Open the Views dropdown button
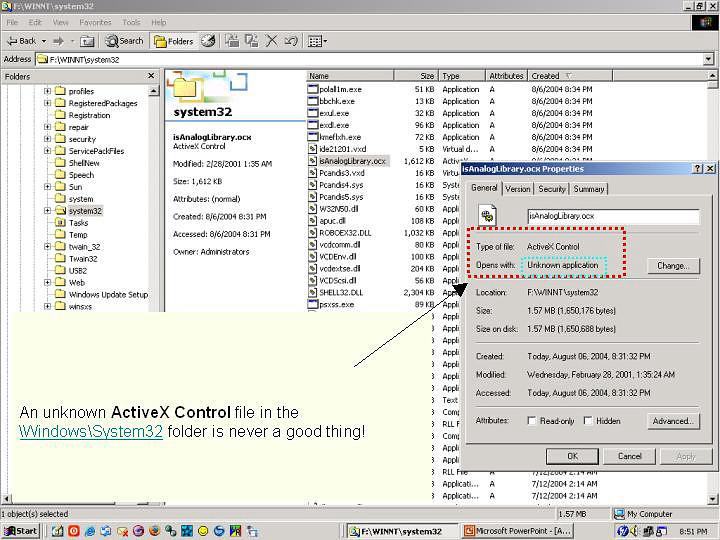This screenshot has height=540, width=720. pyautogui.click(x=317, y=41)
